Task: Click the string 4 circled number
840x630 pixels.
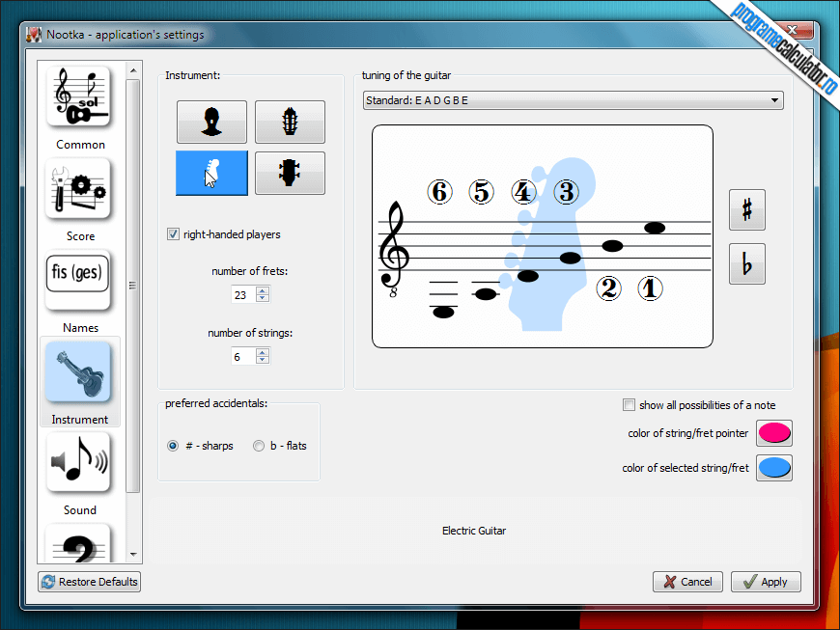Action: (523, 192)
